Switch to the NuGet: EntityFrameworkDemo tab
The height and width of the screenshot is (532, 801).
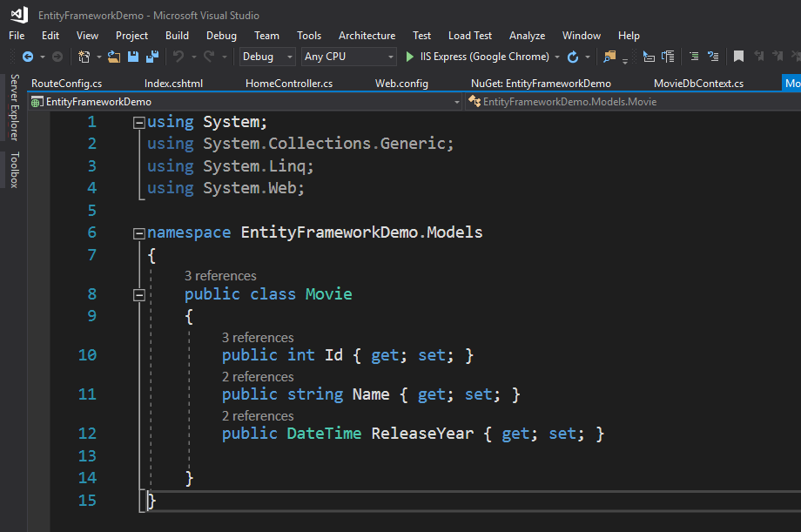(541, 84)
